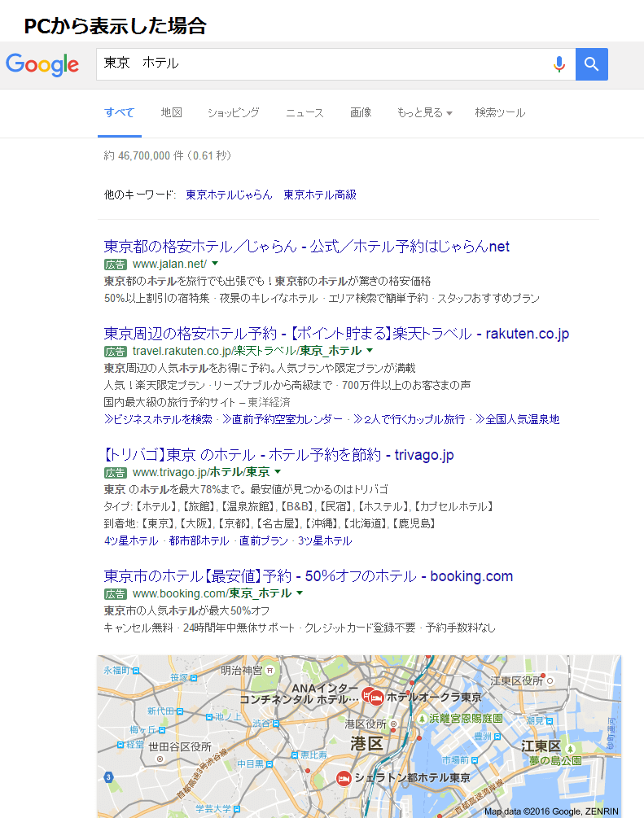Viewport: 644px width, 818px height.
Task: Click sitelink 都市部ホテル
Action: pyautogui.click(x=199, y=541)
